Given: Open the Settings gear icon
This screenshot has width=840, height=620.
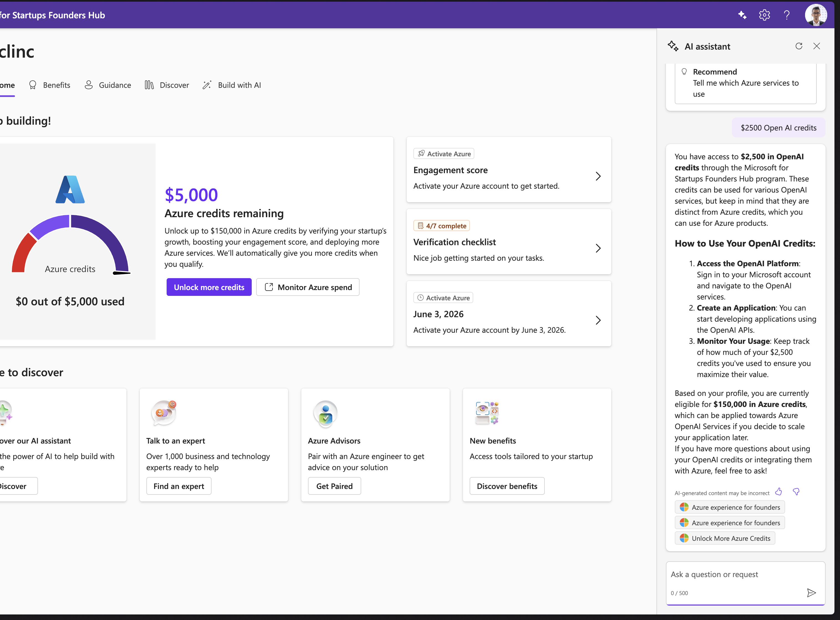Looking at the screenshot, I should pyautogui.click(x=765, y=15).
